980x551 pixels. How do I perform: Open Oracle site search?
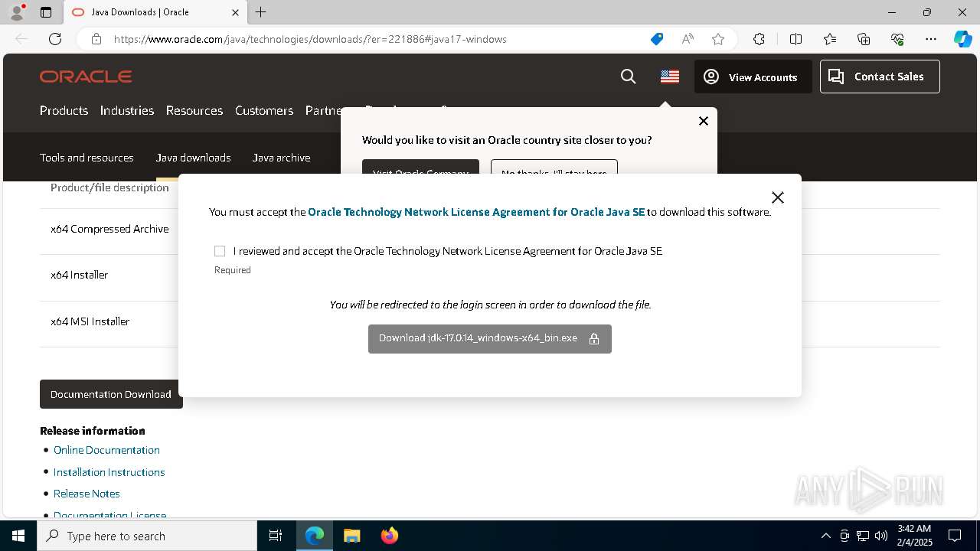click(628, 77)
